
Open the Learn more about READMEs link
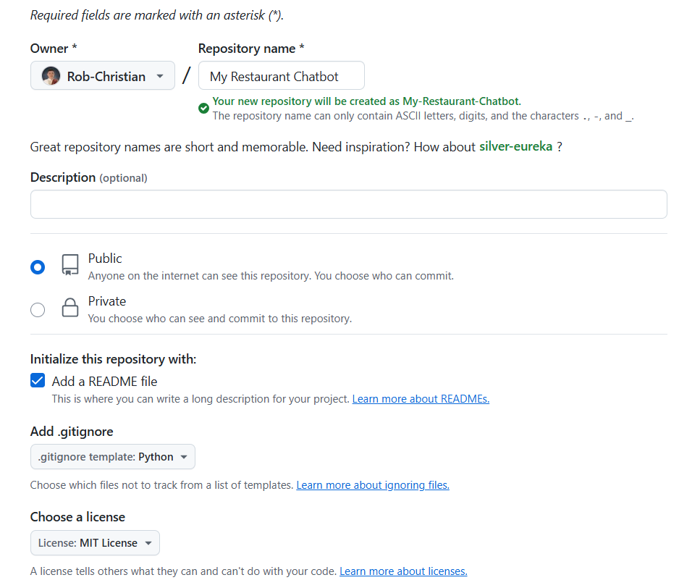coord(421,398)
